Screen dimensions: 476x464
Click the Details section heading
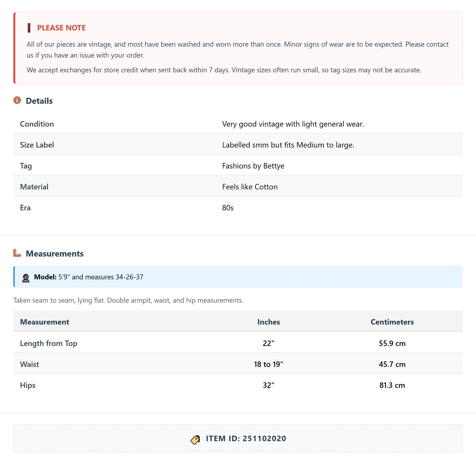tap(39, 101)
